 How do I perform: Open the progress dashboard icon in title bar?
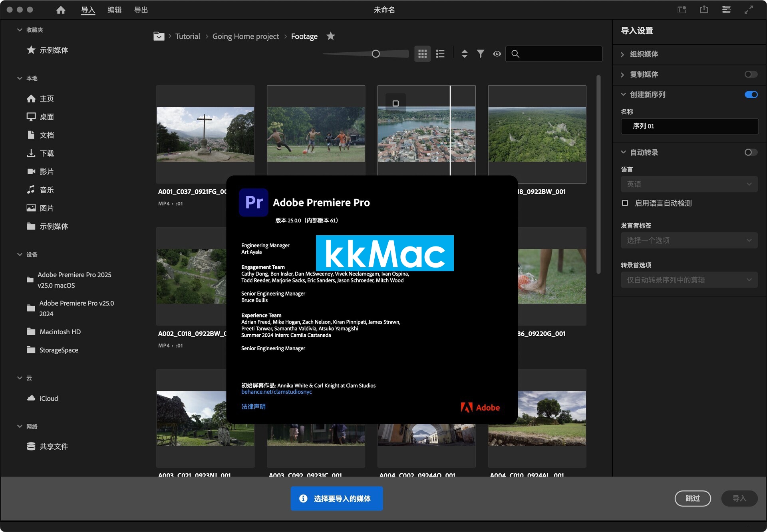682,10
